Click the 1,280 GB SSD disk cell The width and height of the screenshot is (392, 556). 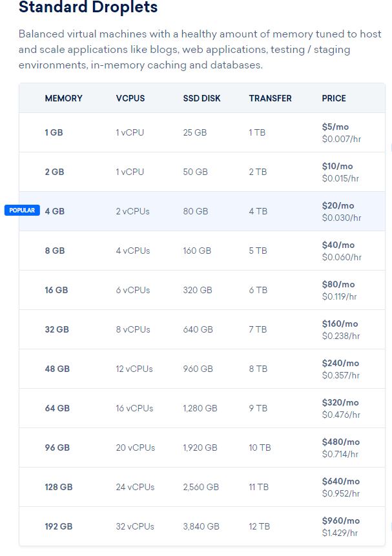200,408
